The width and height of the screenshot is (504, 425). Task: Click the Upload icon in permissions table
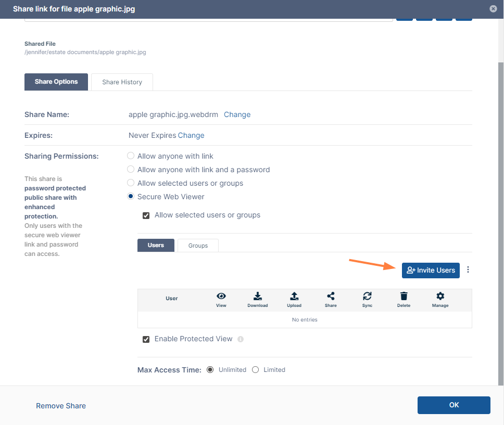tap(294, 296)
